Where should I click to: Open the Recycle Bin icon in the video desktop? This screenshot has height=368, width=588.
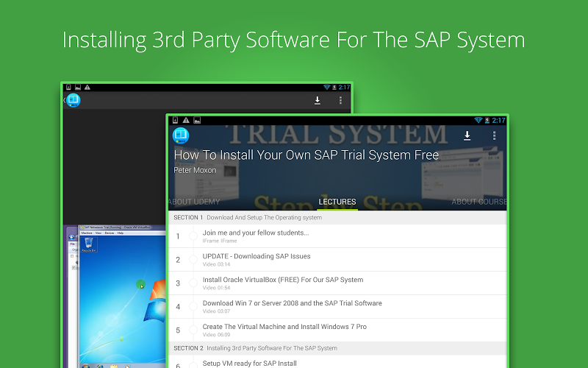(x=89, y=245)
